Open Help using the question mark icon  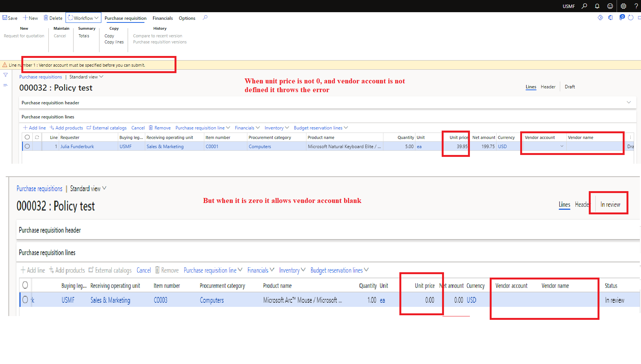[636, 6]
